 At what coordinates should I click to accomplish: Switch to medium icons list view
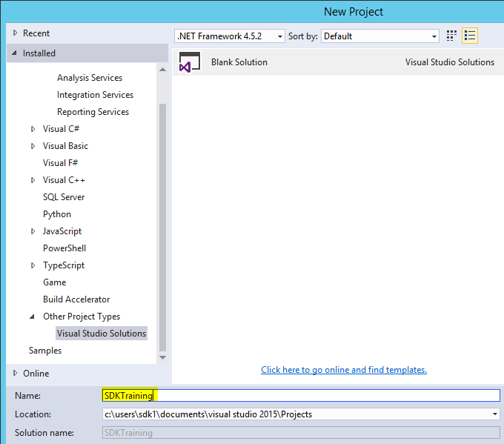[469, 36]
